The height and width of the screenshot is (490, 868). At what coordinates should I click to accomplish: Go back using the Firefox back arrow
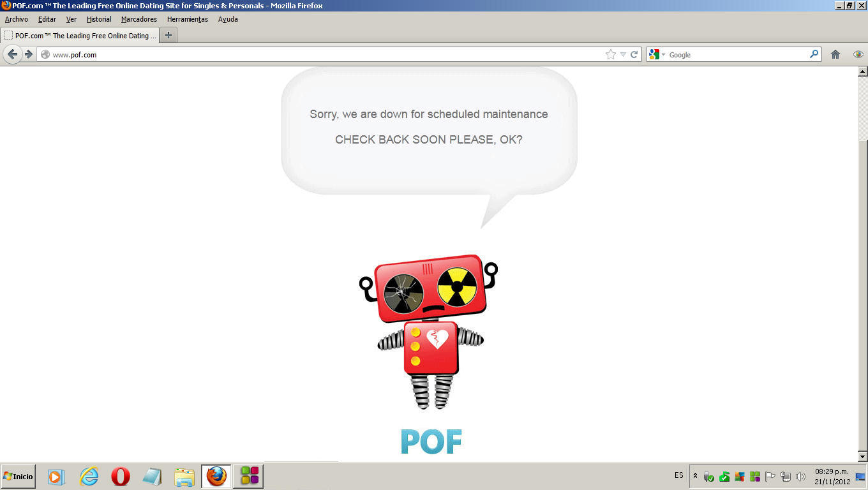(x=12, y=54)
